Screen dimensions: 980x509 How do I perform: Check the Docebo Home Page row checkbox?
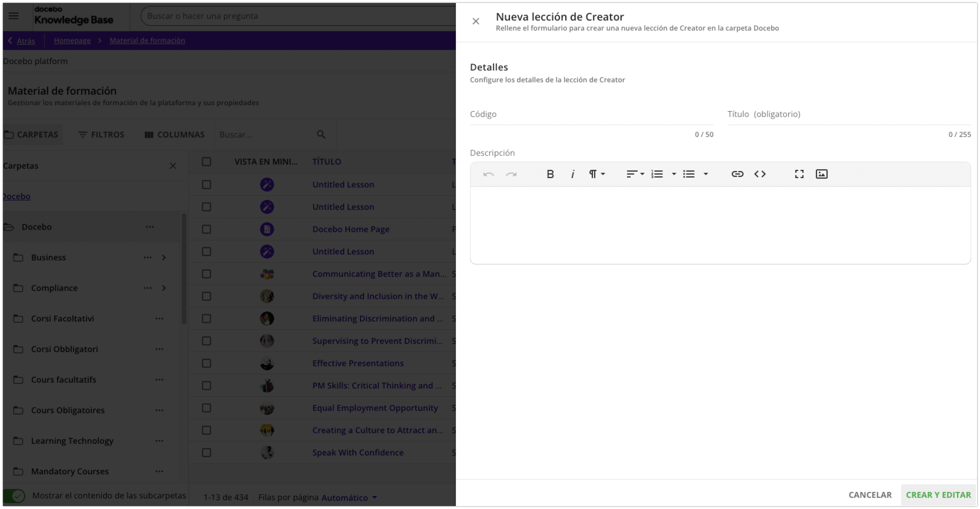pyautogui.click(x=206, y=229)
